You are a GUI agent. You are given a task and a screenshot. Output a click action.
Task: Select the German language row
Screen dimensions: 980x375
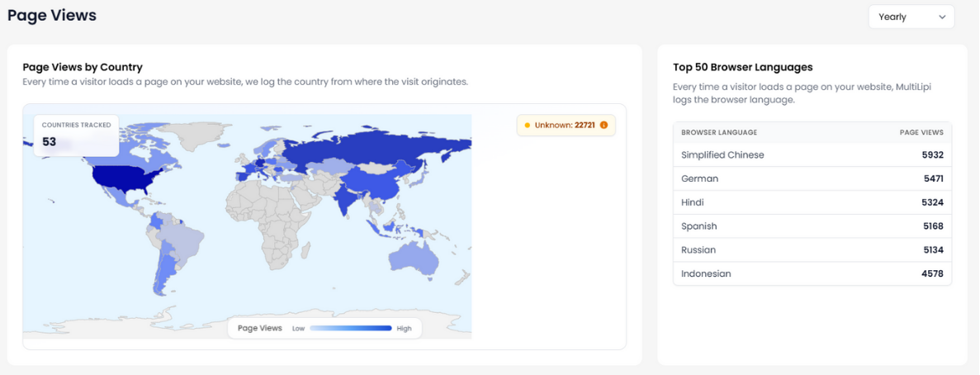point(812,178)
